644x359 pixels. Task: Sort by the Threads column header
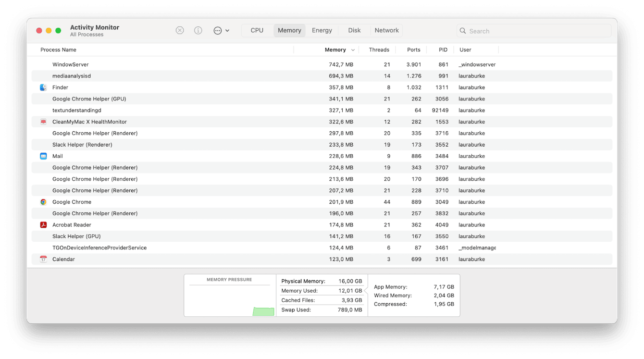point(379,50)
